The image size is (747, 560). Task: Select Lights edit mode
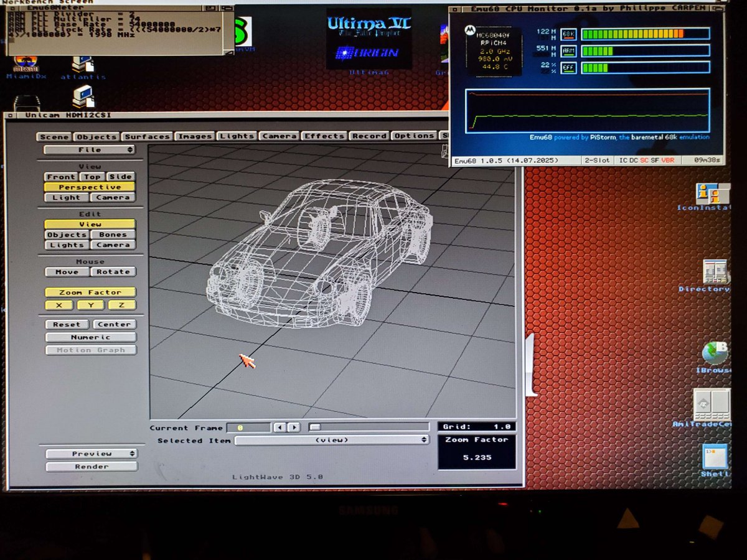pos(67,245)
